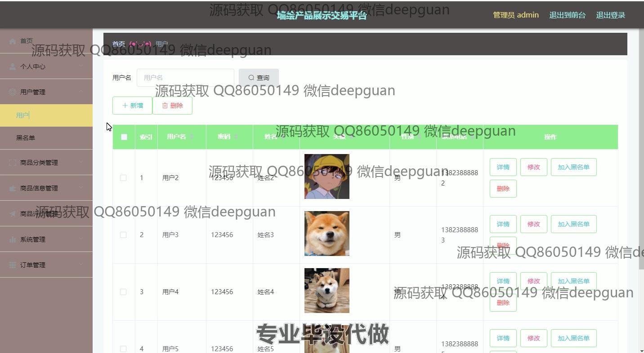This screenshot has height=353, width=644.
Task: Click 用户2 avatar thumbnail
Action: [x=327, y=176]
